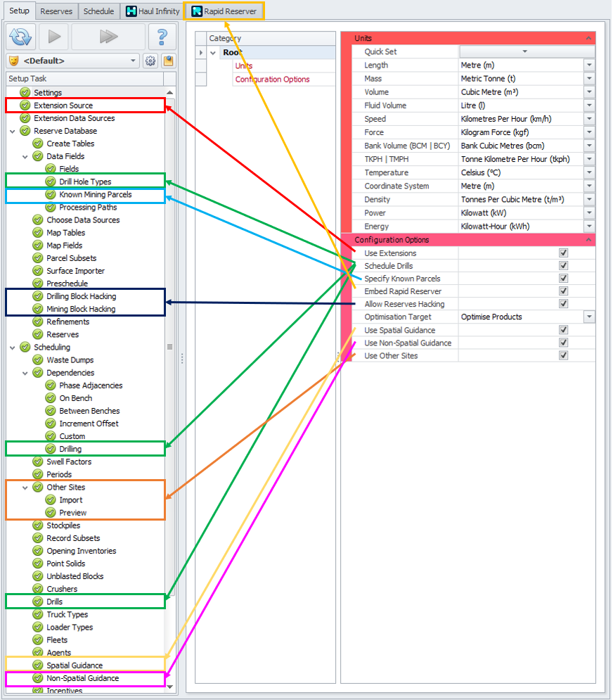The image size is (613, 700).
Task: Switch to the Rapid Reserver tab
Action: 224,11
